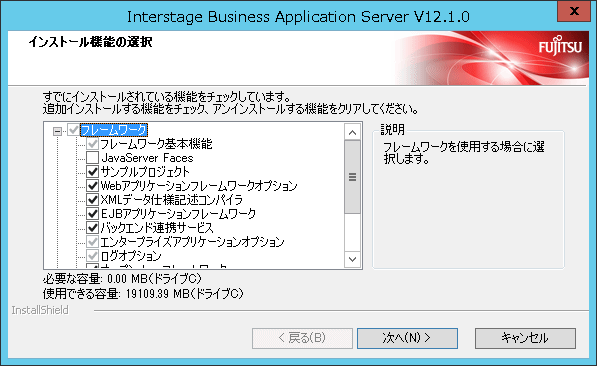Click the feature list scroll-down arrow
This screenshot has width=597, height=366.
pyautogui.click(x=353, y=259)
